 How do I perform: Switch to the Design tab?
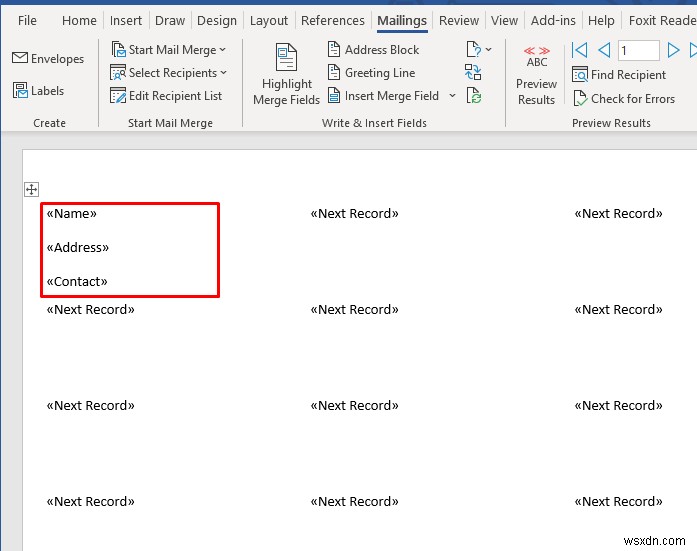(217, 20)
